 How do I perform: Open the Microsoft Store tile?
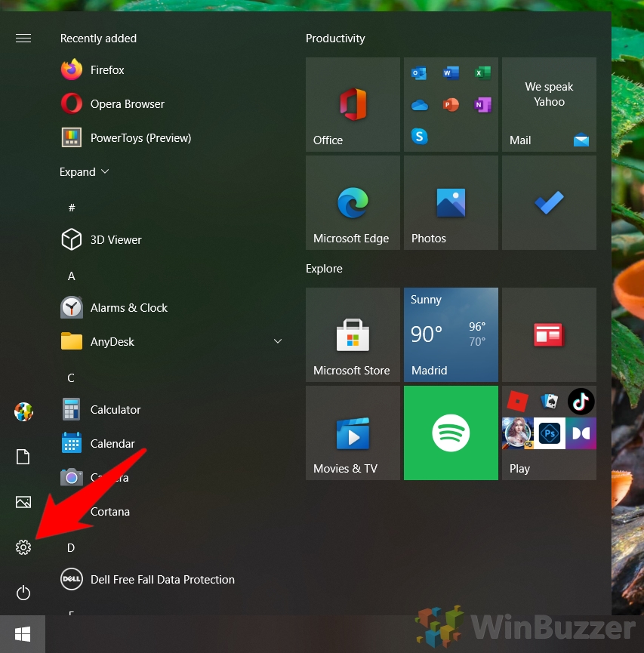pyautogui.click(x=353, y=335)
